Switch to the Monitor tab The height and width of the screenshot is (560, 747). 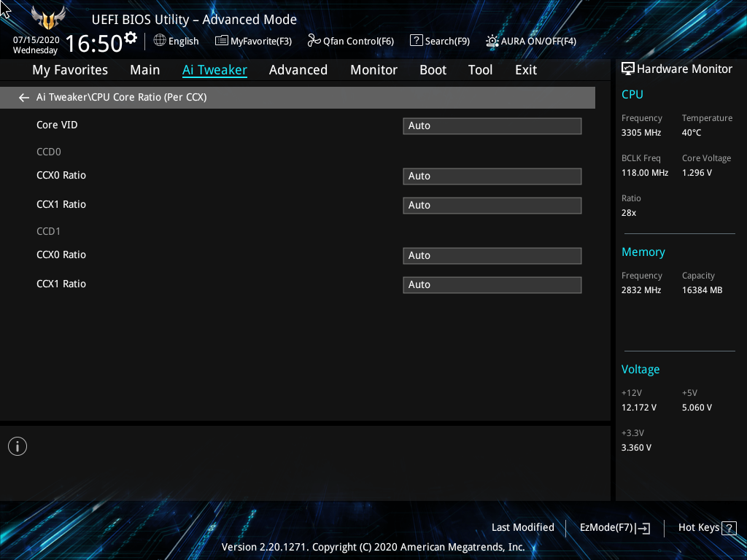click(x=374, y=70)
